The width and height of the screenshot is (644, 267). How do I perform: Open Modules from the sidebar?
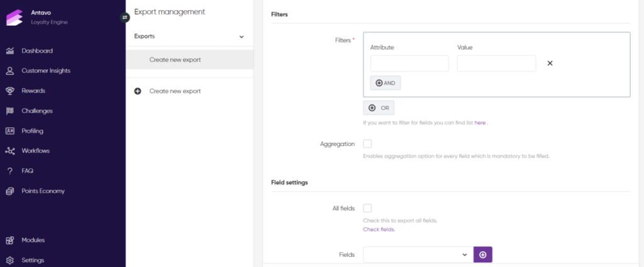[33, 241]
